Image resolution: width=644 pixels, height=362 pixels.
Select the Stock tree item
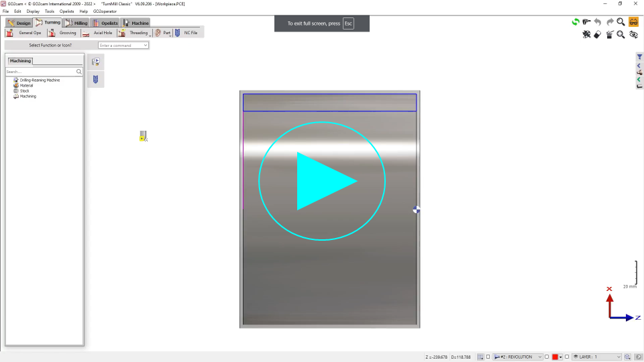pos(25,90)
